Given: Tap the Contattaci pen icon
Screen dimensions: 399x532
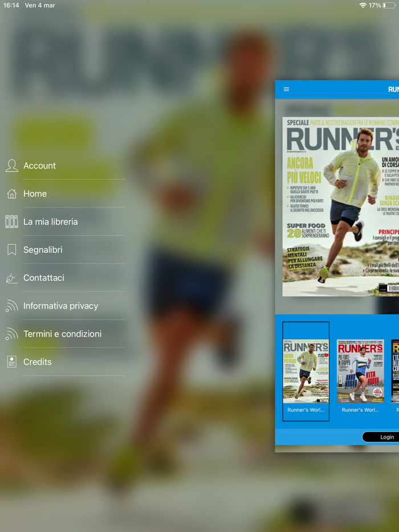Looking at the screenshot, I should point(11,278).
